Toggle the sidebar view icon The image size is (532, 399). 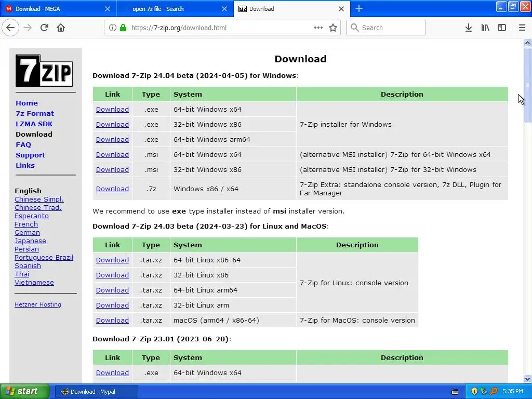click(x=502, y=28)
